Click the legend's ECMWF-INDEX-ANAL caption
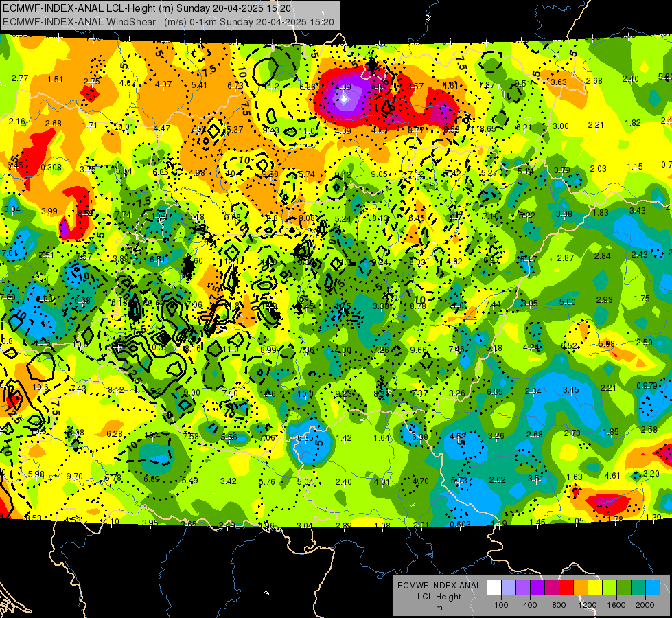 (x=439, y=586)
